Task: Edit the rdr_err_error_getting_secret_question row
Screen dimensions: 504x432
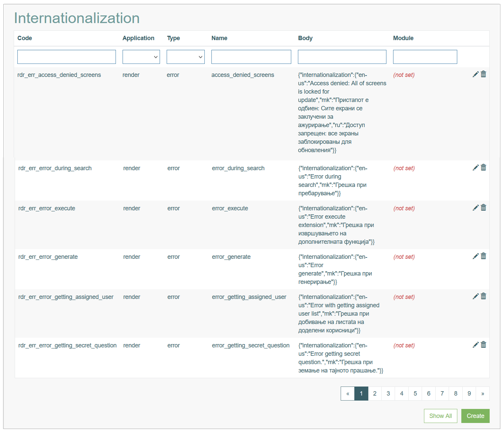Action: pos(476,345)
